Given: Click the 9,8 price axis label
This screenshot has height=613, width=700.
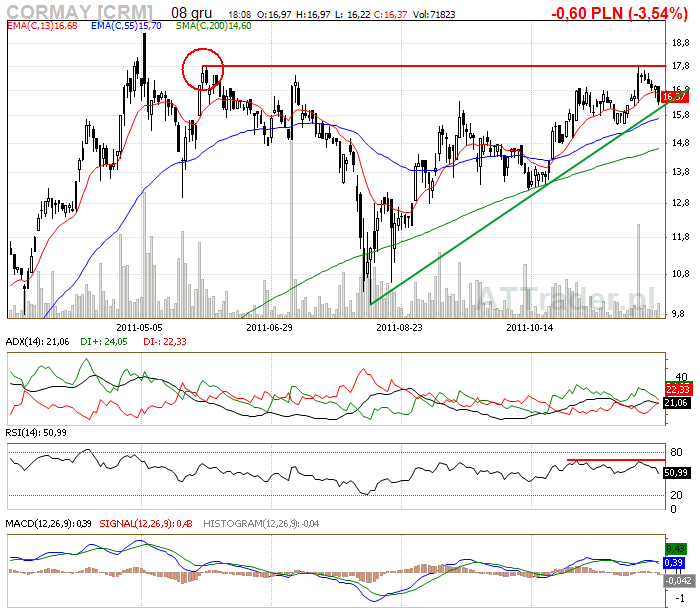Looking at the screenshot, I should point(680,314).
